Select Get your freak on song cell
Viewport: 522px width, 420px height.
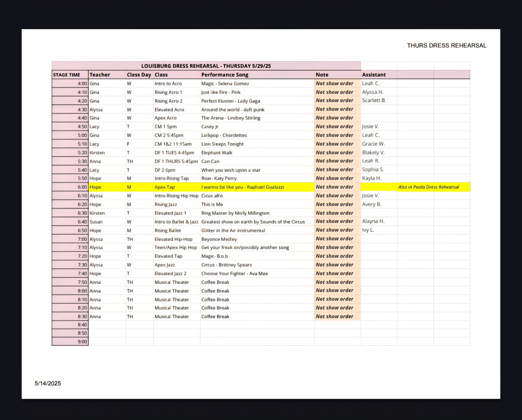pyautogui.click(x=257, y=248)
